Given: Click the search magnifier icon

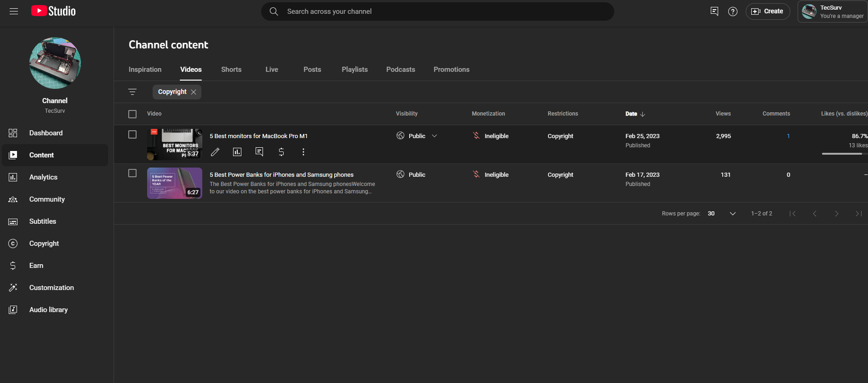Looking at the screenshot, I should point(274,12).
